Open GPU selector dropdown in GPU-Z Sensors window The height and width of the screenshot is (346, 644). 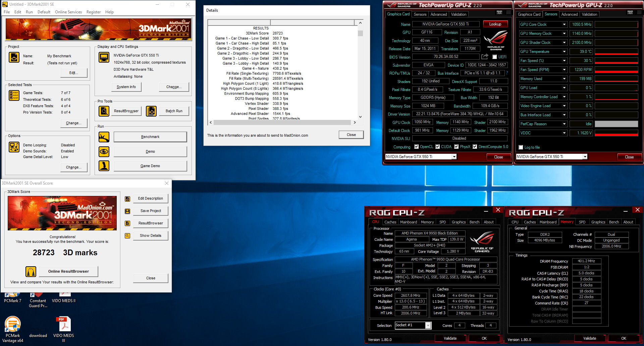point(585,157)
